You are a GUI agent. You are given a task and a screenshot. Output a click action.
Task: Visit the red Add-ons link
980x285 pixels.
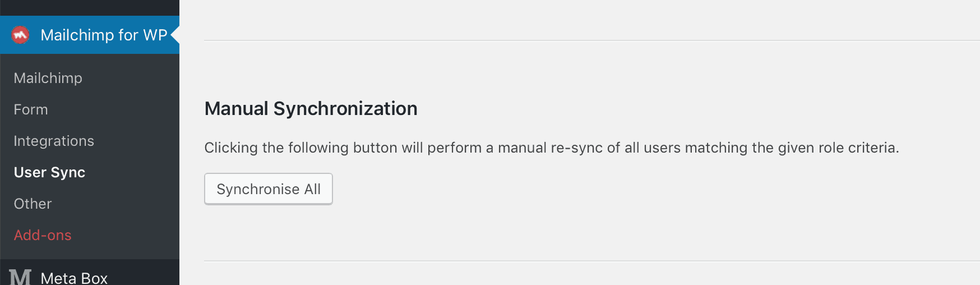pyautogui.click(x=43, y=235)
